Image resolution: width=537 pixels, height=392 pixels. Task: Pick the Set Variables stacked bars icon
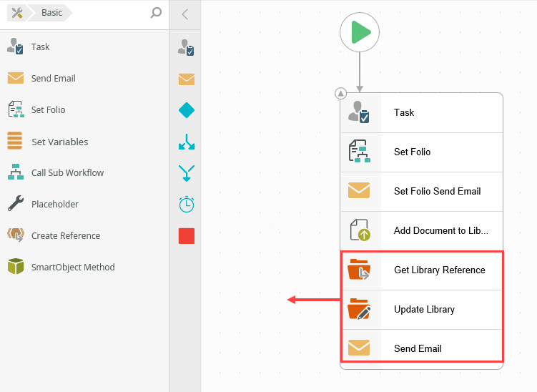tap(15, 141)
